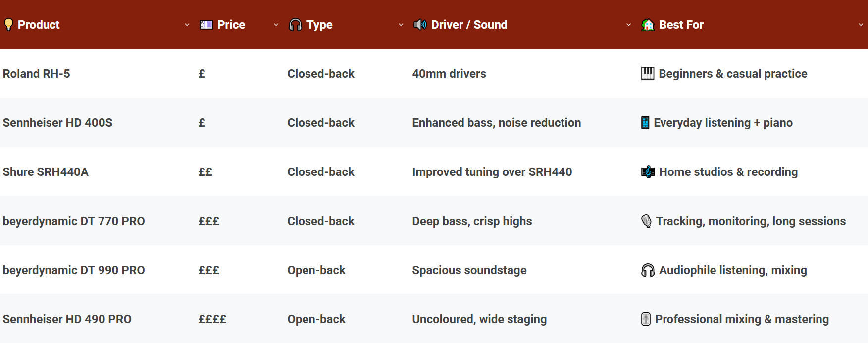Click the lightbulb icon beside Product header
The image size is (868, 343).
[x=8, y=24]
